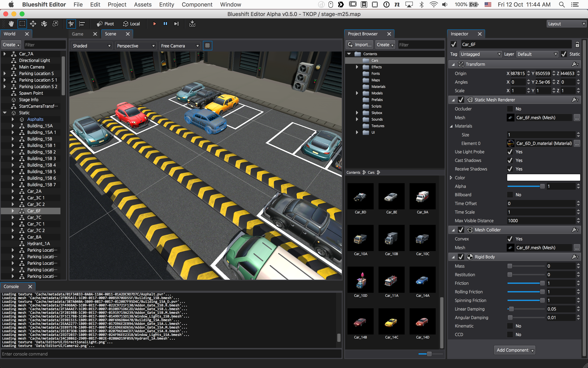588x368 pixels.
Task: Toggle Car_6F entity enabled checkbox
Action: [x=453, y=44]
